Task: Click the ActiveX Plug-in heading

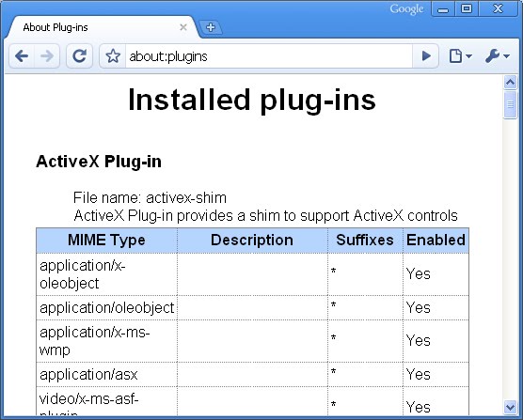Action: coord(99,162)
